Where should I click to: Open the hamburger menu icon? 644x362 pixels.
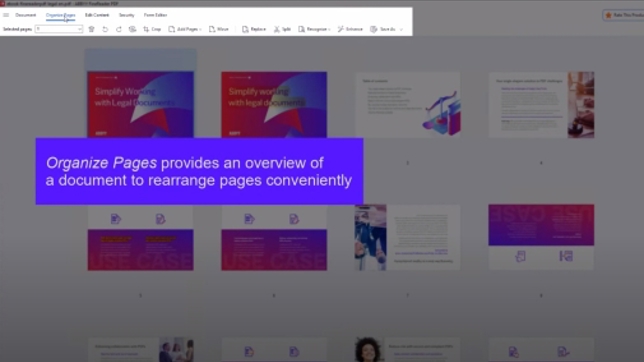(6, 15)
